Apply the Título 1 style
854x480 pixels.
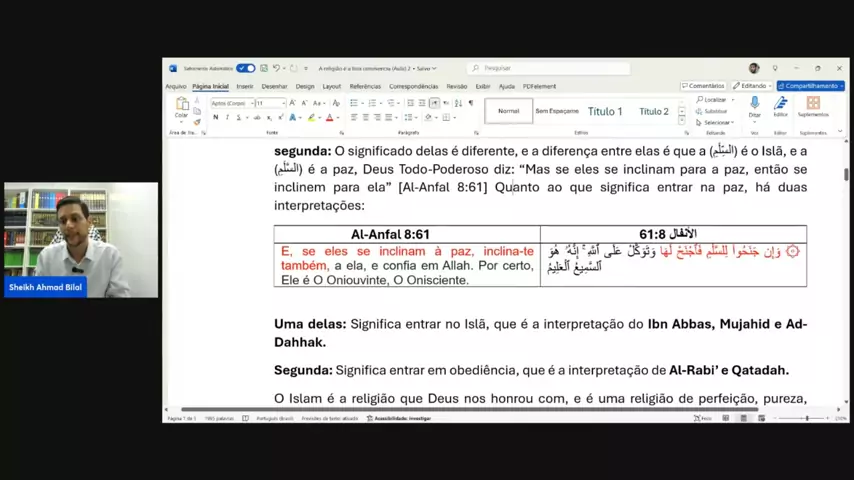(605, 111)
